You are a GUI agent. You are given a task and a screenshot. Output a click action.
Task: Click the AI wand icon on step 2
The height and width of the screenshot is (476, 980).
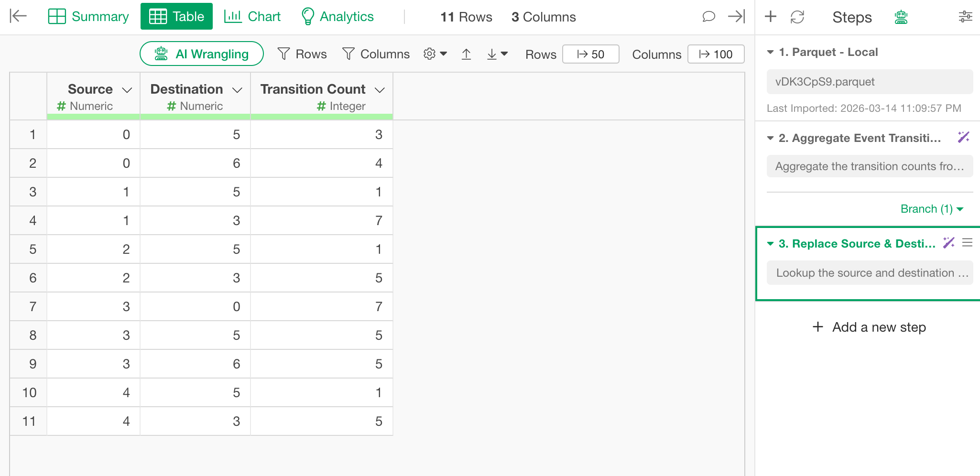tap(963, 138)
